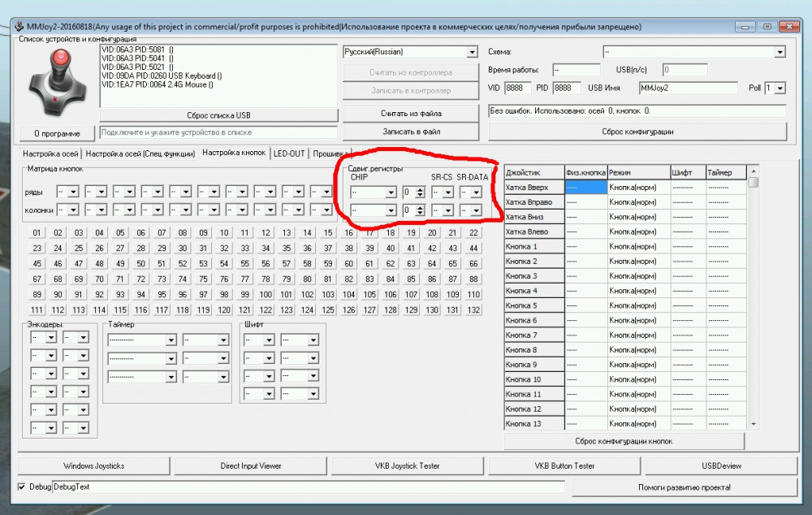The width and height of the screenshot is (812, 515).
Task: Click the VID input field
Action: (520, 88)
